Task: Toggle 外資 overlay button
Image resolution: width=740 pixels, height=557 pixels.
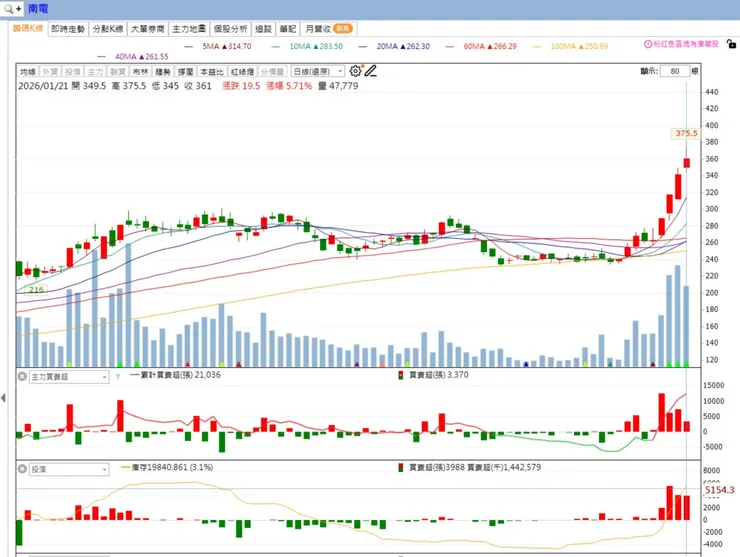Action: (50, 72)
